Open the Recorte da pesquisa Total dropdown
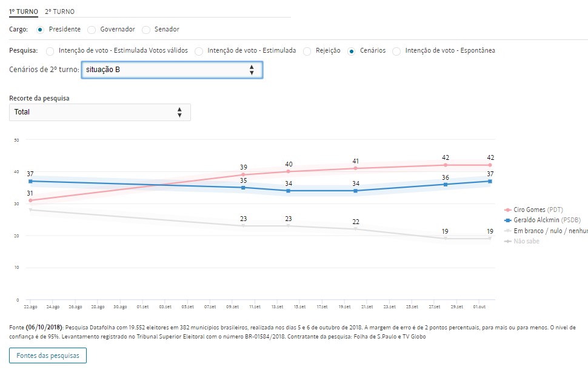 click(100, 112)
